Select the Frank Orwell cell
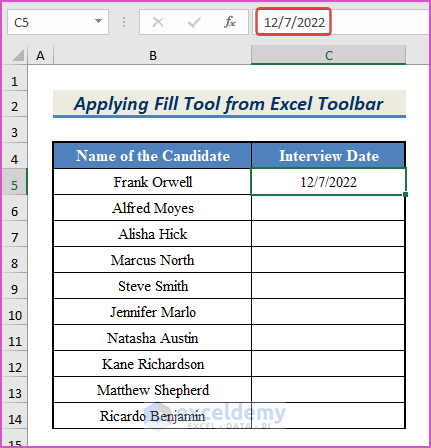Viewport: 431px width, 448px height. (152, 182)
